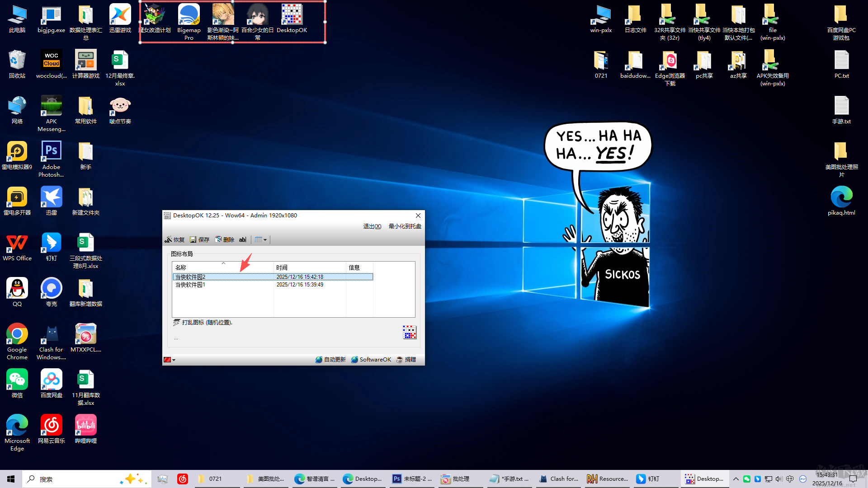Click 最小化到托盘 minimize to tray
Screen dimensions: 868x488
point(405,226)
